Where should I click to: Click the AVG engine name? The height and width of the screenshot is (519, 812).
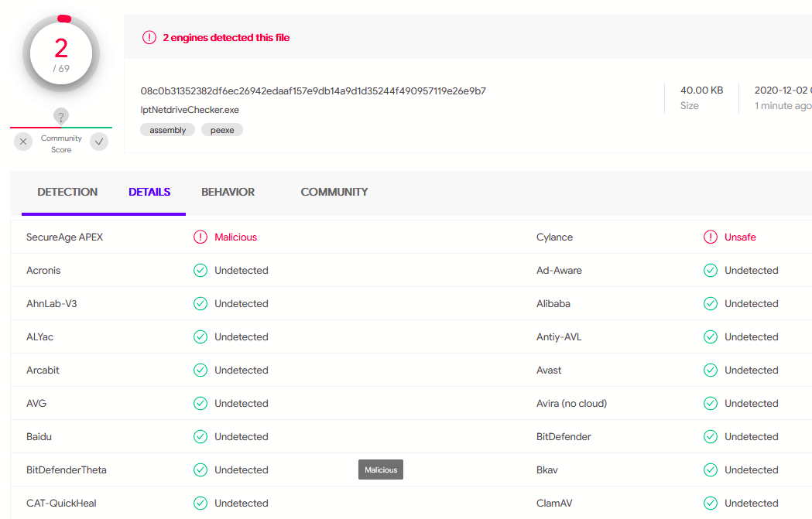[36, 403]
